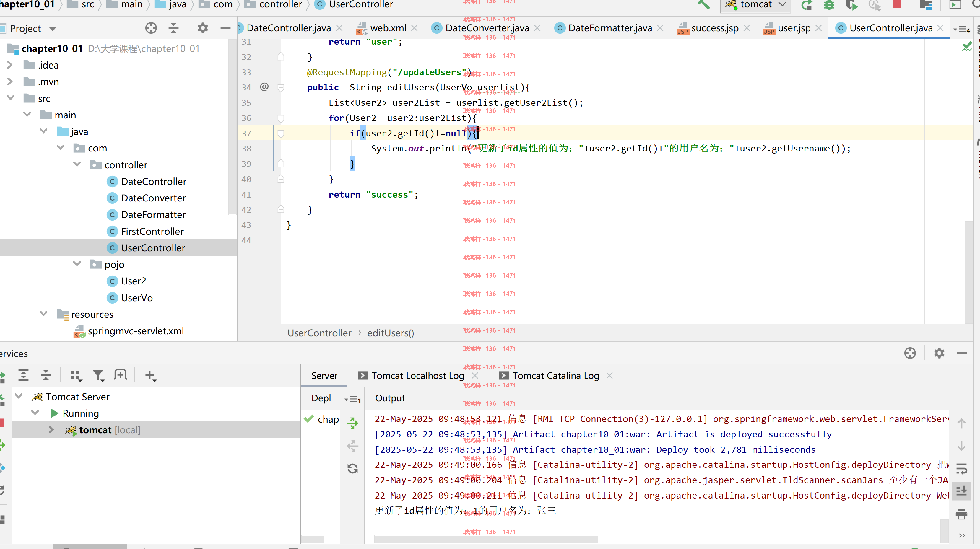
Task: Click Group By icon in Services
Action: [76, 375]
